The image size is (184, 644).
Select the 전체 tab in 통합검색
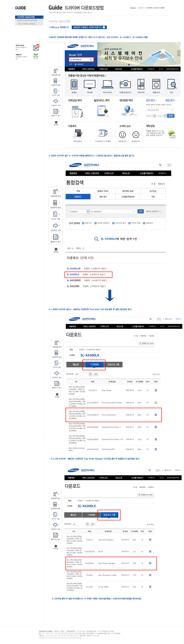coord(78,191)
